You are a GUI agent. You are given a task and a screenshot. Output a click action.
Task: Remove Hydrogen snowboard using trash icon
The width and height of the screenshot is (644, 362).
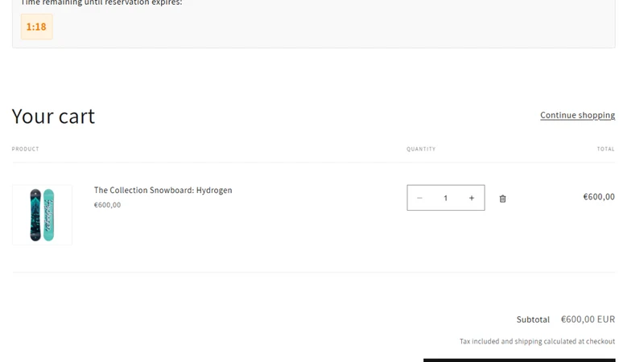tap(502, 199)
